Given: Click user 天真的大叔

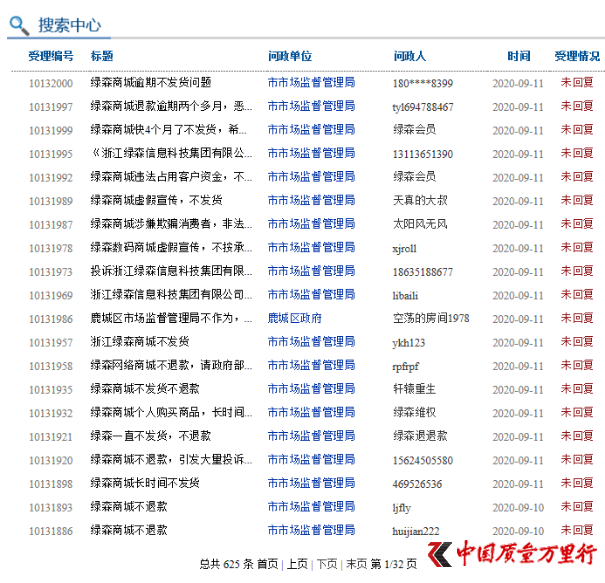Looking at the screenshot, I should point(420,200).
